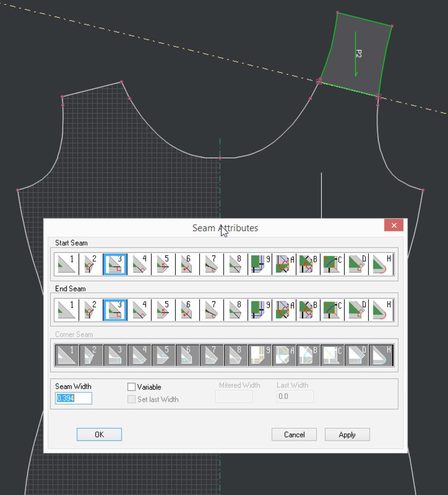This screenshot has height=495, width=448.
Task: Choose End Seam type C icon
Action: click(332, 310)
